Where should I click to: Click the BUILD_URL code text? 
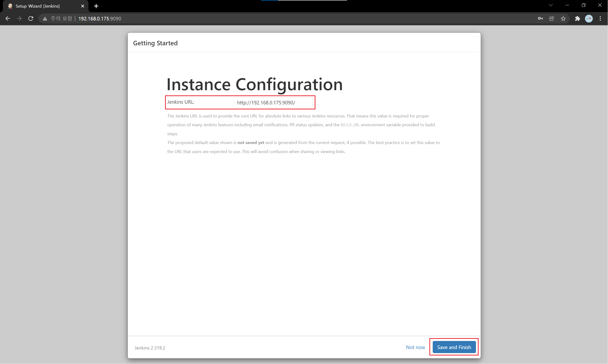(350, 125)
